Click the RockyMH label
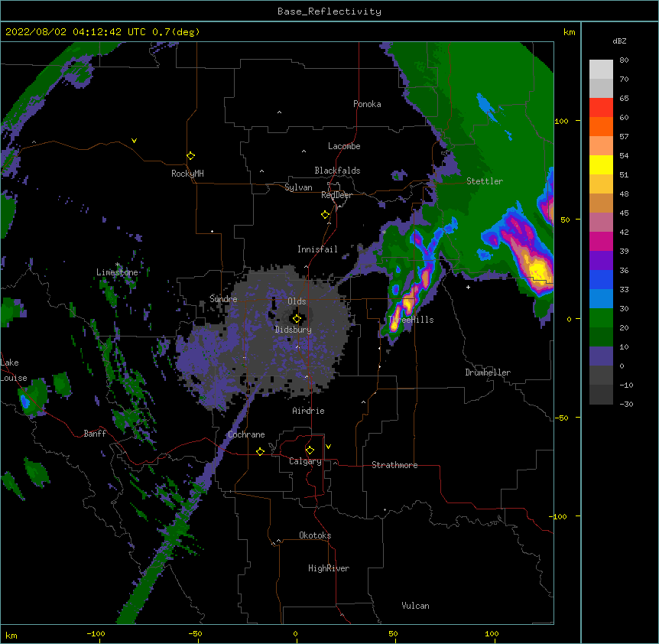Viewport: 659px width, 644px height. 187,174
